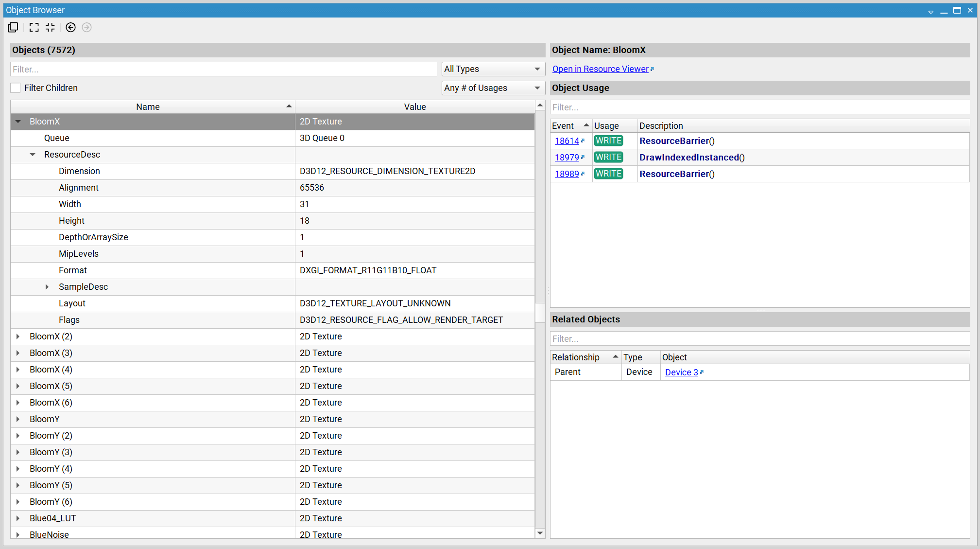This screenshot has width=980, height=549.
Task: Click external link icon beside event 18614
Action: (x=583, y=141)
